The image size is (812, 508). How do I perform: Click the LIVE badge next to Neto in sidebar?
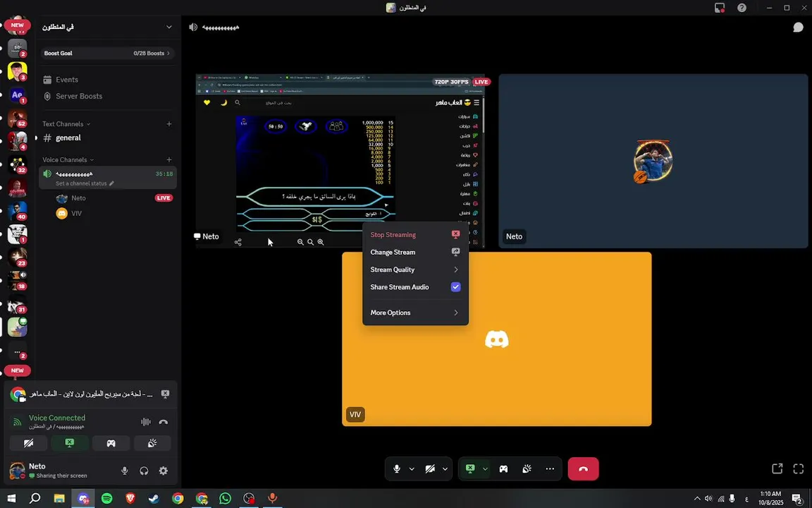(164, 198)
